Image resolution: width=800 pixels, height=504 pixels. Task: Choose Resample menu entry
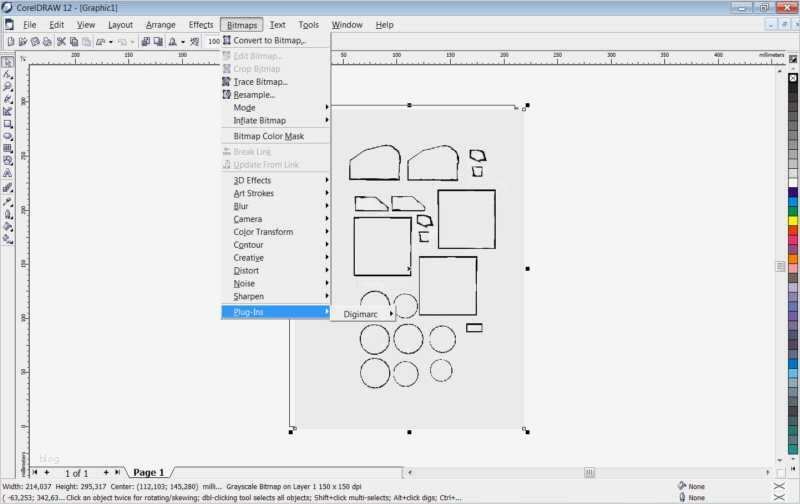coord(276,95)
